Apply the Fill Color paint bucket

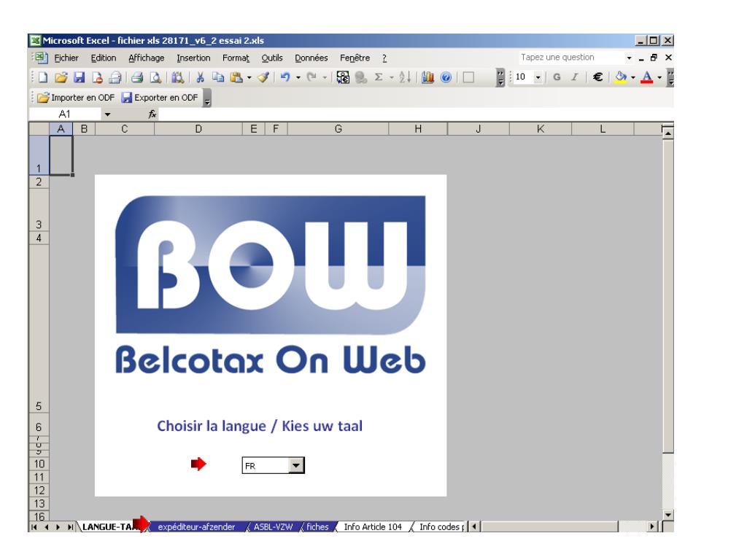pos(620,77)
